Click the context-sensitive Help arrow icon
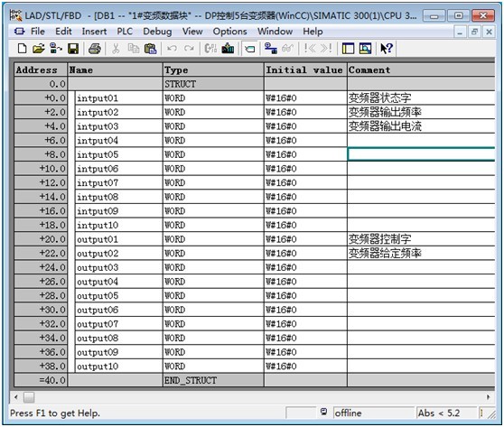The height and width of the screenshot is (427, 504). (x=387, y=49)
